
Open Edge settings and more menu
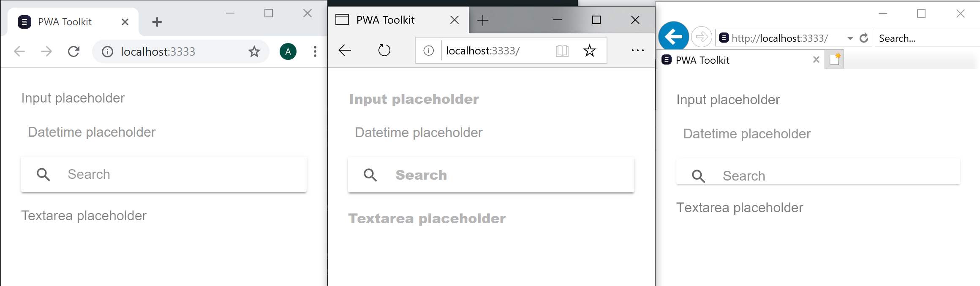(x=637, y=51)
